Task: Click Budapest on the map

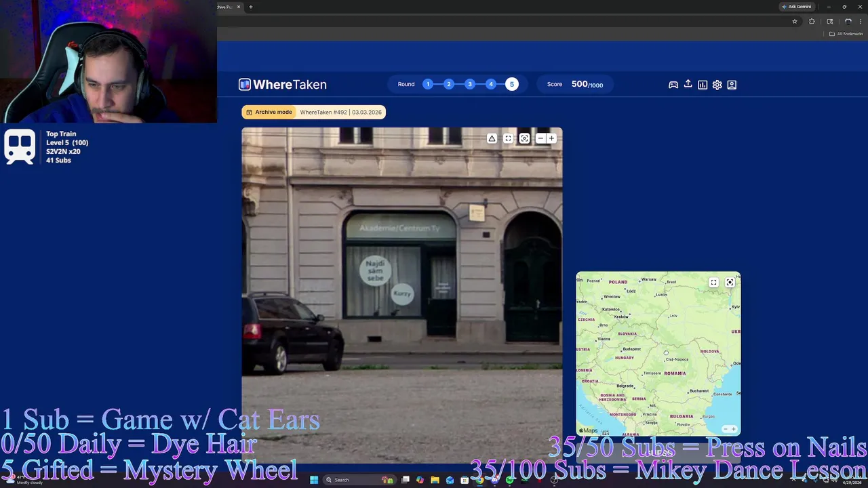Action: point(631,349)
